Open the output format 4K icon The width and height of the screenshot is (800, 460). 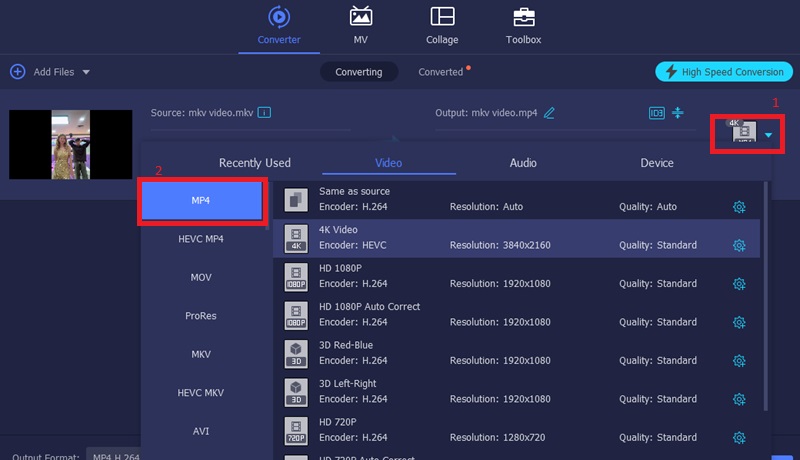coord(743,131)
